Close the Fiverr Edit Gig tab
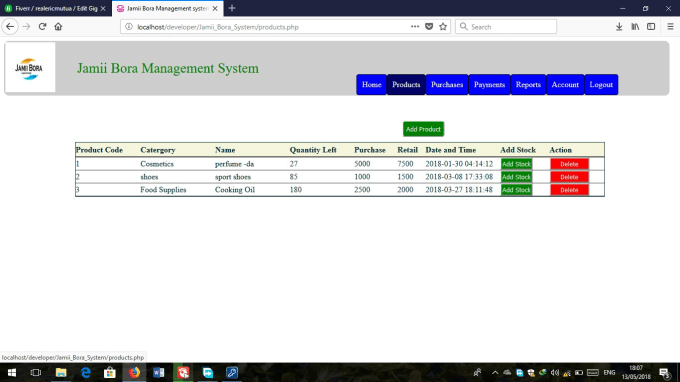This screenshot has width=680, height=382. [103, 8]
